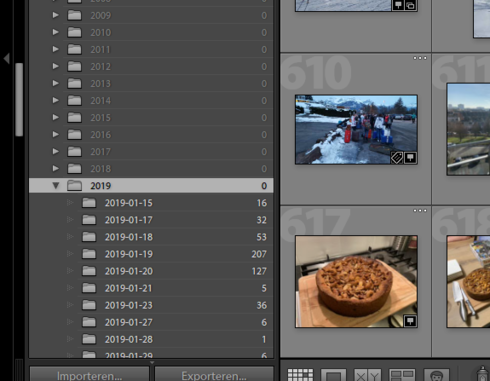Select folder 2019-01-28
The height and width of the screenshot is (381, 490).
coord(151,339)
